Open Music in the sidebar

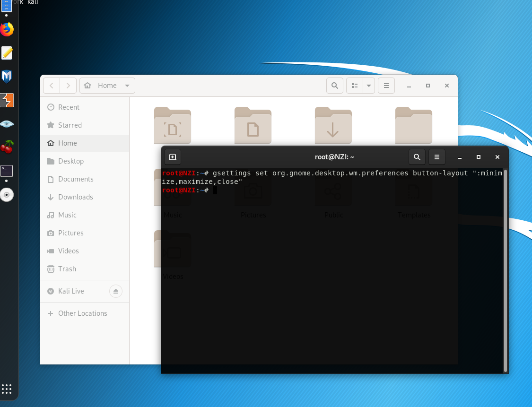(x=85, y=215)
